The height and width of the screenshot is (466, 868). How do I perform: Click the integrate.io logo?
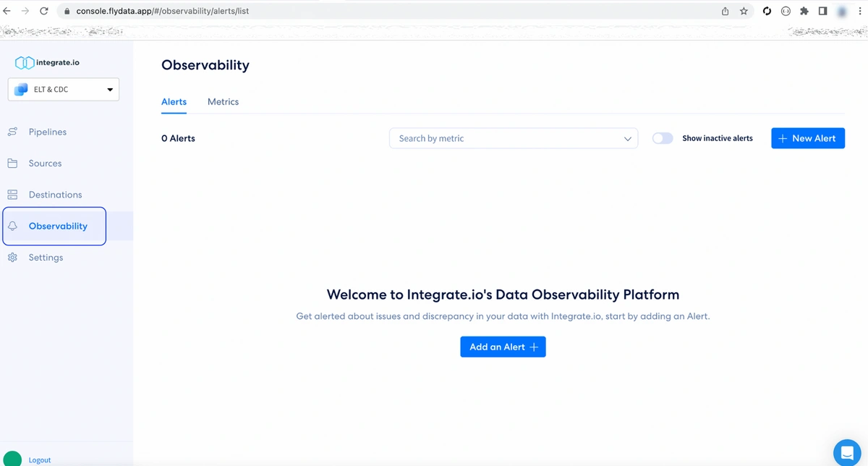pos(47,63)
